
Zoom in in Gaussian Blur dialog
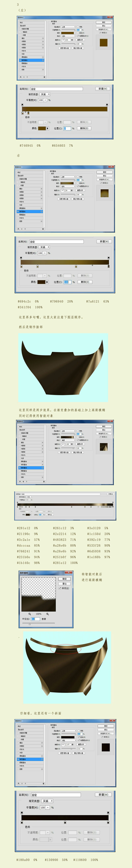coord(47,614)
